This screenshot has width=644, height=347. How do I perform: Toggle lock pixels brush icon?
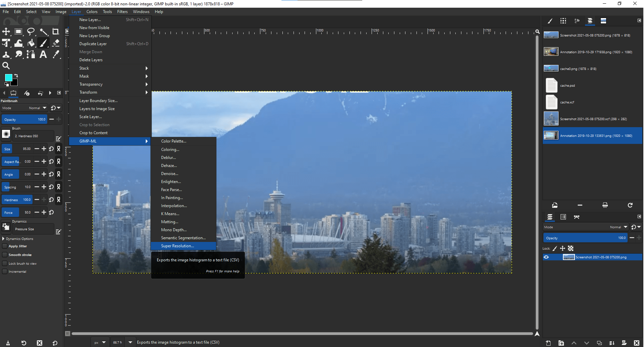point(555,248)
